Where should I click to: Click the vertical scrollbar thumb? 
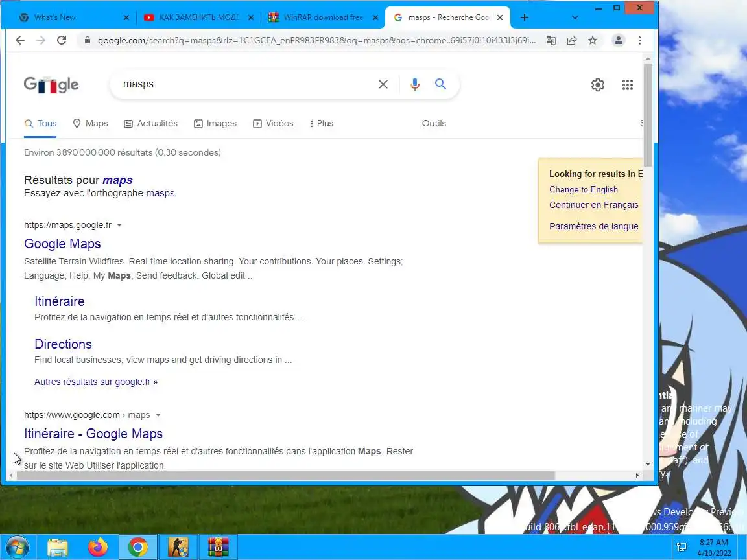click(648, 114)
